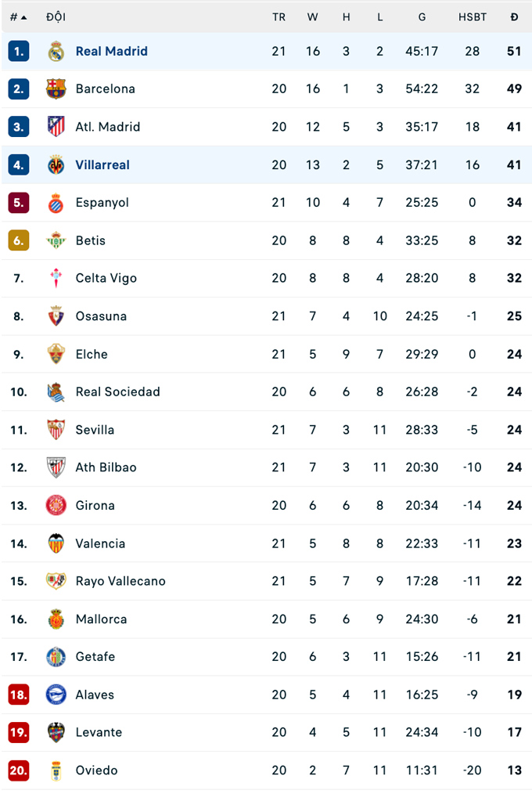Screen dimensions: 532x794
Task: Click the red rank 18 relegation badge
Action: pyautogui.click(x=19, y=695)
